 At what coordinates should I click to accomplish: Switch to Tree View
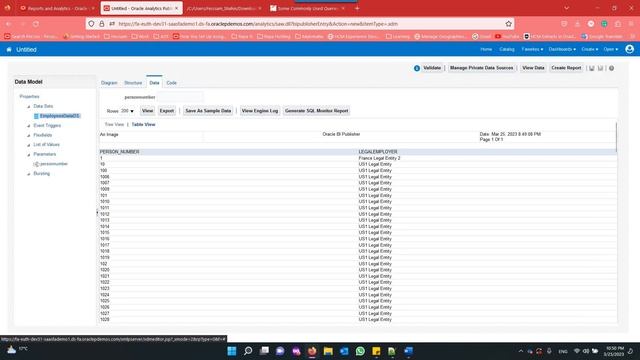(x=114, y=124)
